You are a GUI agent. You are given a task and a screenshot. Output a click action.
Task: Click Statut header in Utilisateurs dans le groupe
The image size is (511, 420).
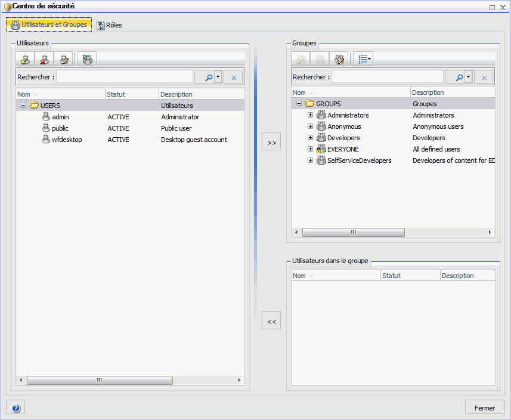(410, 276)
